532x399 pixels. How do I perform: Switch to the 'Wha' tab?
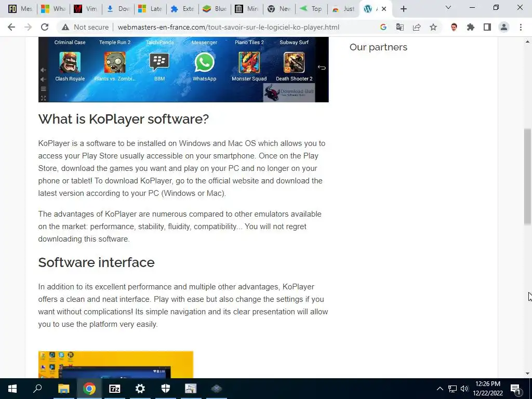pos(53,9)
